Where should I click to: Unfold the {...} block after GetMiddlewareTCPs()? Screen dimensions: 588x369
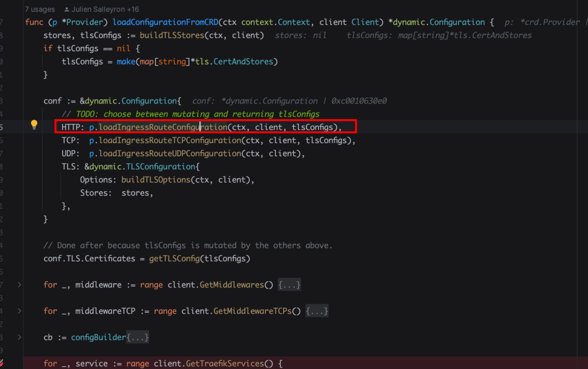point(317,311)
